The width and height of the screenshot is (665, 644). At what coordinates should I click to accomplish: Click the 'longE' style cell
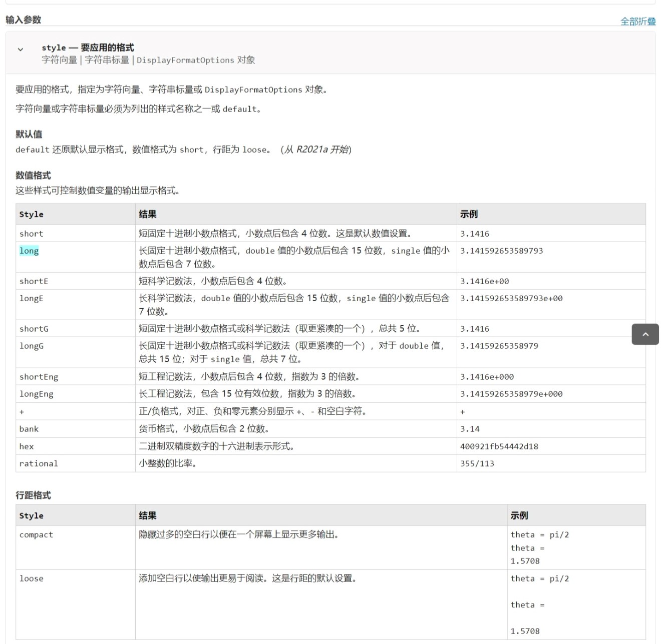tap(32, 298)
